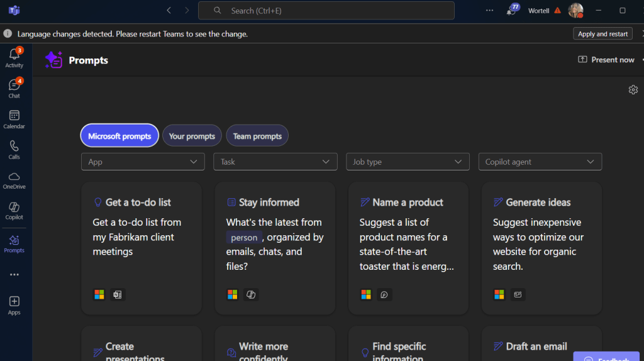
Task: Open OneDrive from the sidebar
Action: 14,180
